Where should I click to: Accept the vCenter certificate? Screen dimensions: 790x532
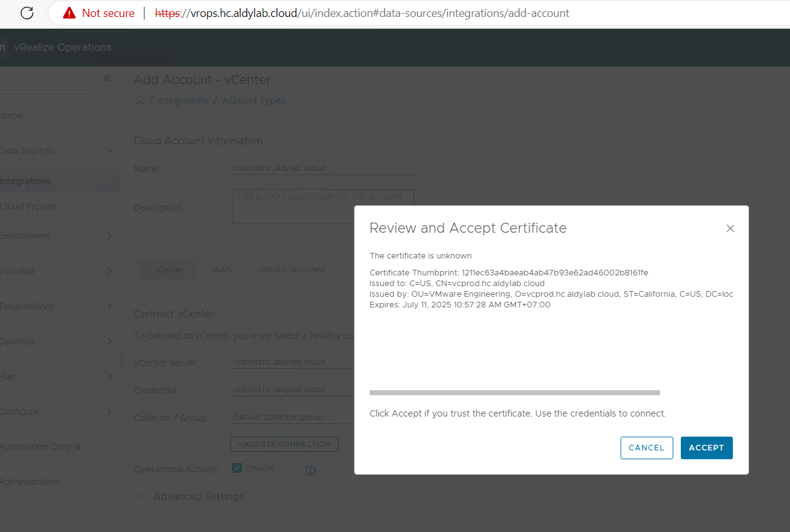pos(706,448)
